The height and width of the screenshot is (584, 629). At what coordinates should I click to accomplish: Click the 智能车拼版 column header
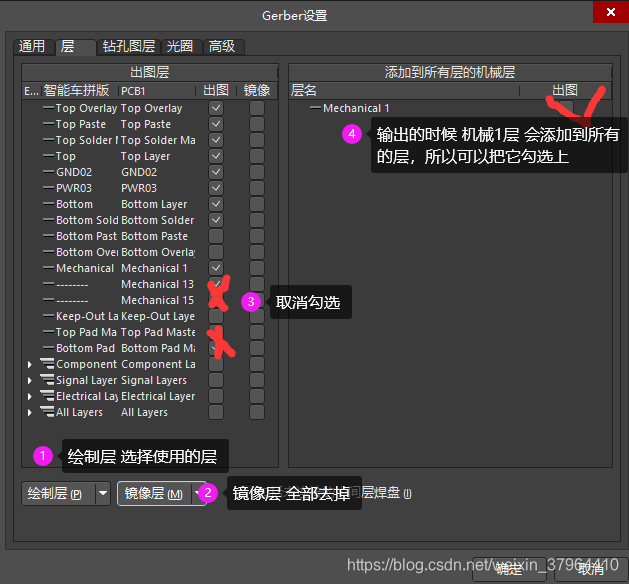[79, 91]
